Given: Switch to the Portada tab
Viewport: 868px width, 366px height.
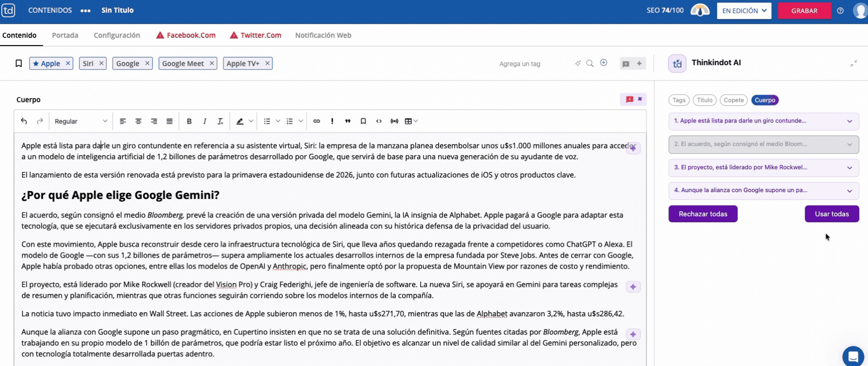Looking at the screenshot, I should tap(65, 35).
